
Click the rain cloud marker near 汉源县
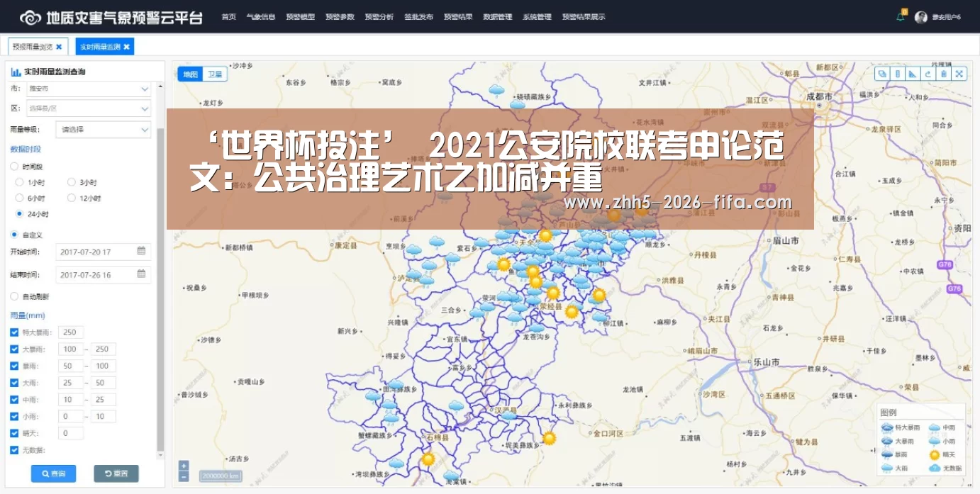pyautogui.click(x=508, y=415)
